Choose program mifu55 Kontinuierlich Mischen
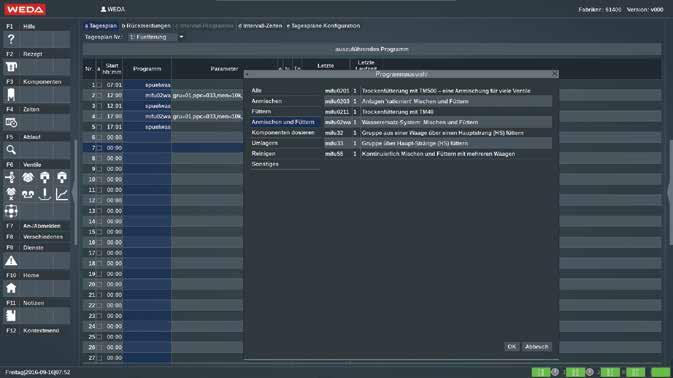 [x=438, y=154]
